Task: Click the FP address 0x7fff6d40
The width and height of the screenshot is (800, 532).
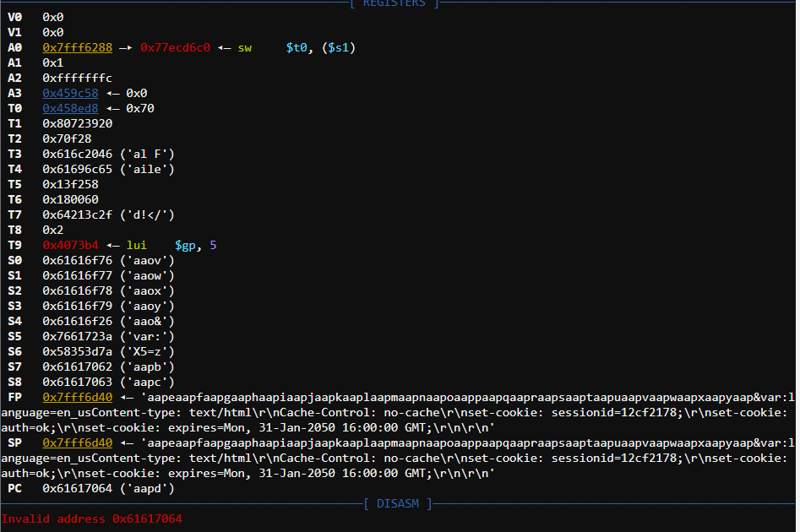Action: (x=78, y=398)
